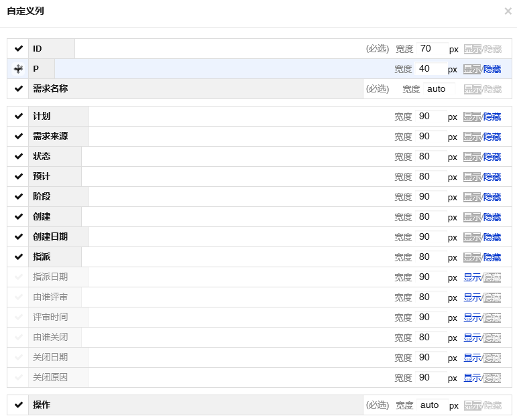Click the checkmark icon beside 预计
The height and width of the screenshot is (420, 517).
(x=19, y=177)
